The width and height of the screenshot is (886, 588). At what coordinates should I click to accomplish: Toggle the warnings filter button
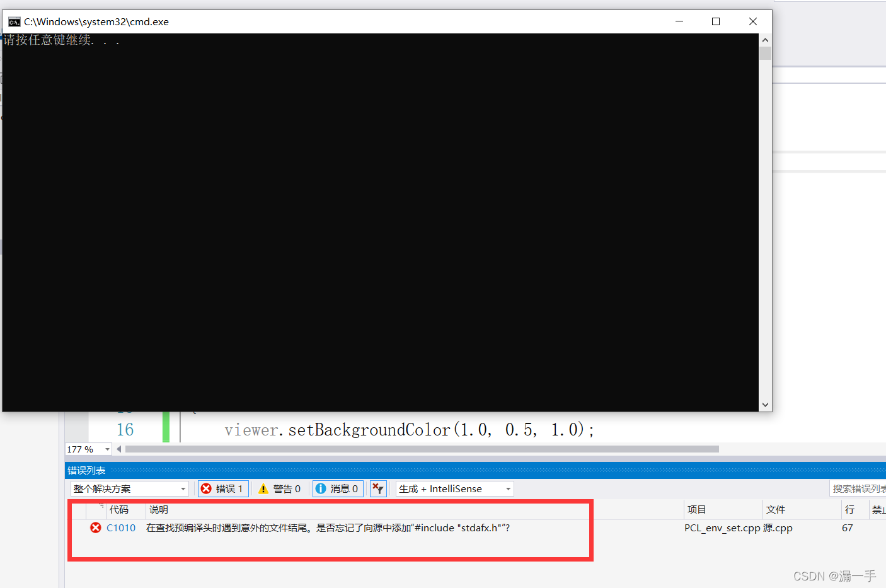click(x=279, y=488)
